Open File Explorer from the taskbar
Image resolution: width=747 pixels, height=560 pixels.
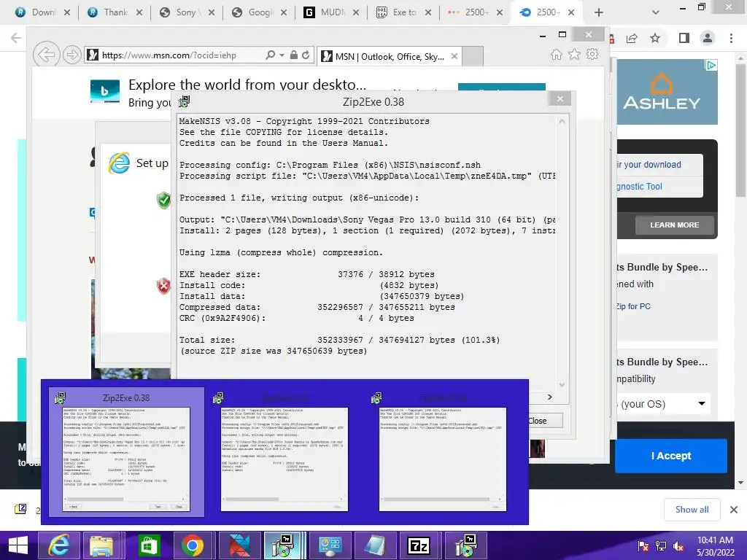(x=101, y=545)
